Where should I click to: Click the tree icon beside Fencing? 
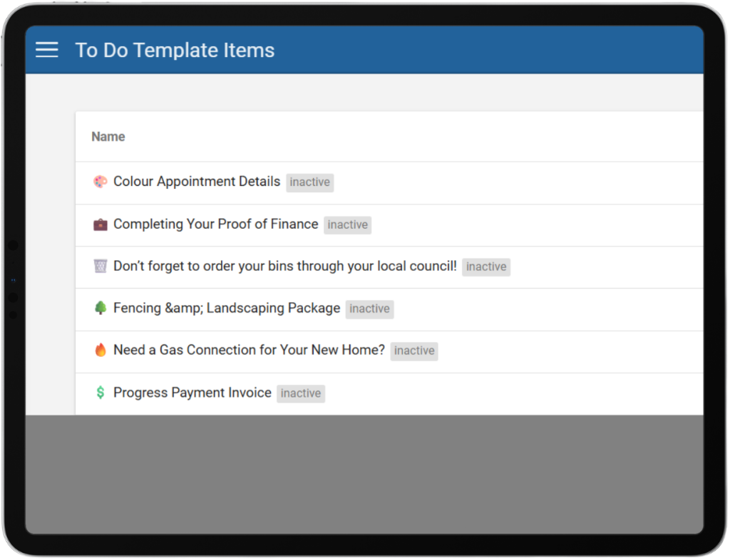pyautogui.click(x=101, y=308)
